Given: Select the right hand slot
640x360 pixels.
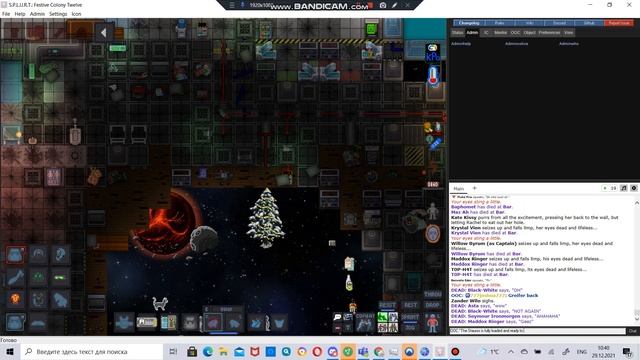Looking at the screenshot, I should [213, 323].
